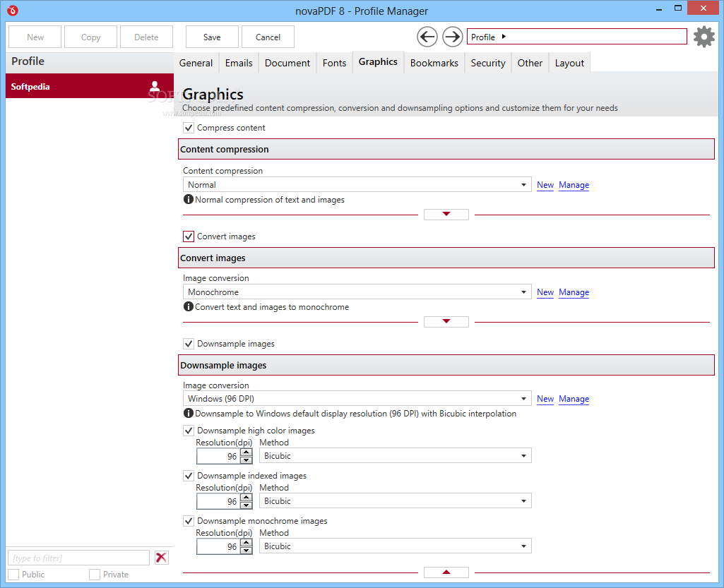Enable the Public filter checkbox

point(14,575)
